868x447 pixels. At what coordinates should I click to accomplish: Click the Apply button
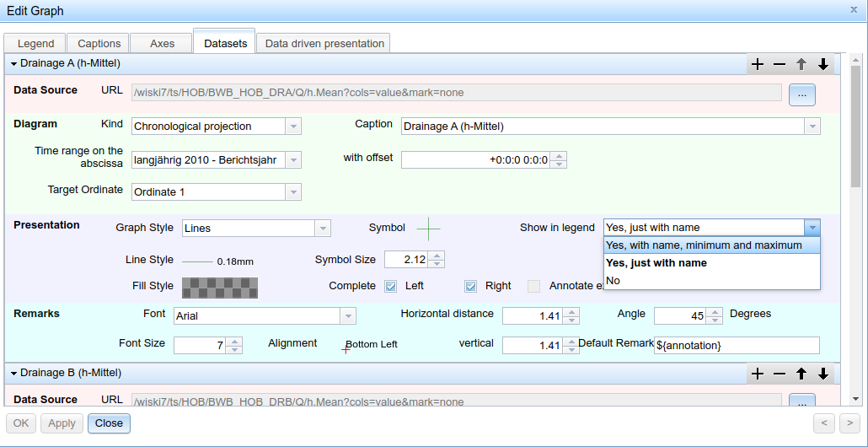click(x=62, y=423)
